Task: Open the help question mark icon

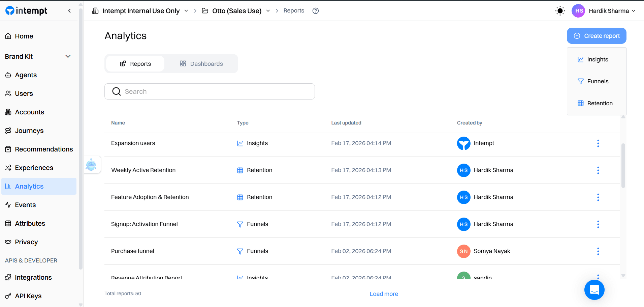Action: point(316,10)
